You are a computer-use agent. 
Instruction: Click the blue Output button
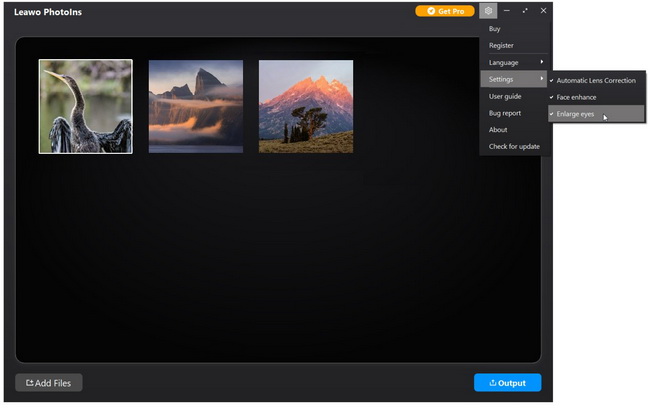507,383
